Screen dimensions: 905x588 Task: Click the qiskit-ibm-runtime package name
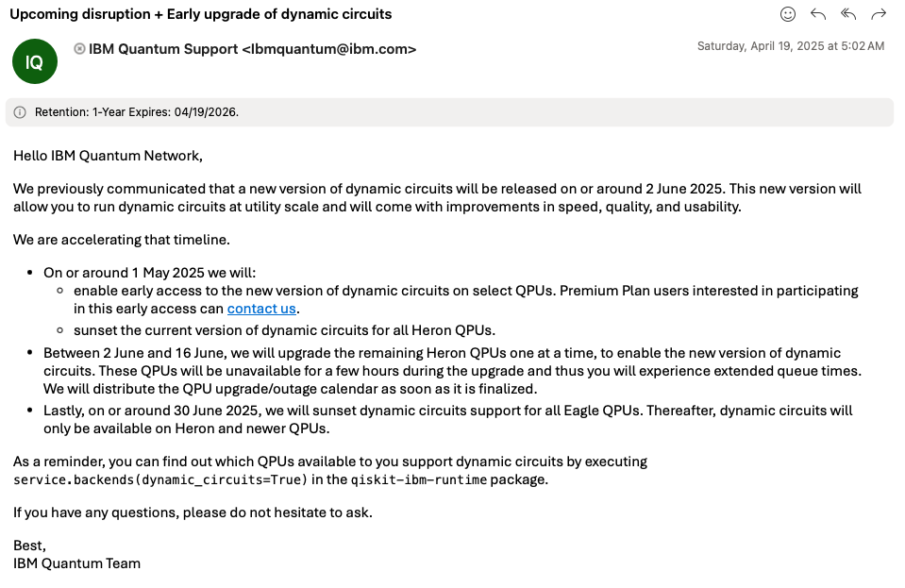pos(419,479)
